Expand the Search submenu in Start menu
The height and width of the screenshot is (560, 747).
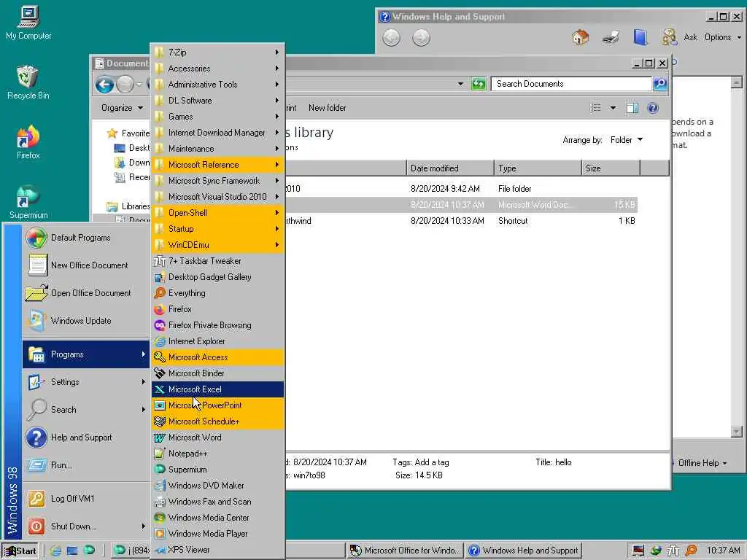point(86,410)
